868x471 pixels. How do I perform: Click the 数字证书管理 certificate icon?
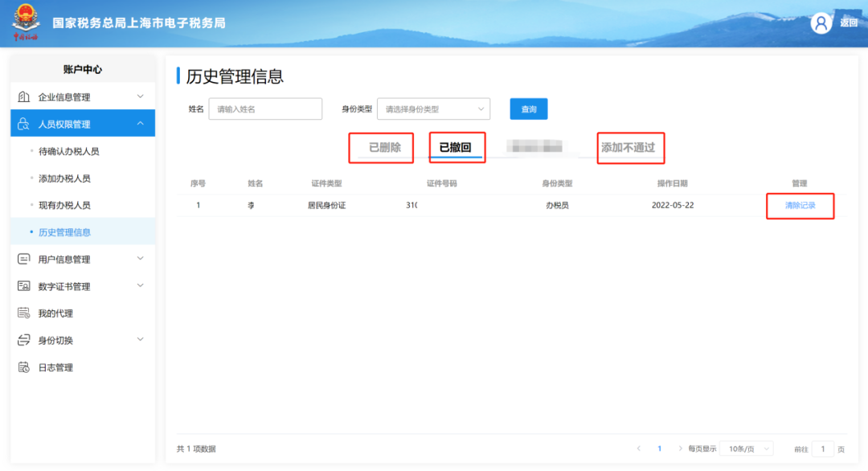pyautogui.click(x=24, y=286)
